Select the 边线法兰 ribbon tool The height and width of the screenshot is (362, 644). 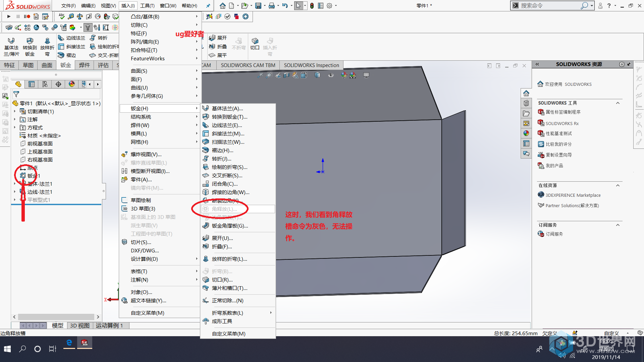coord(71,38)
